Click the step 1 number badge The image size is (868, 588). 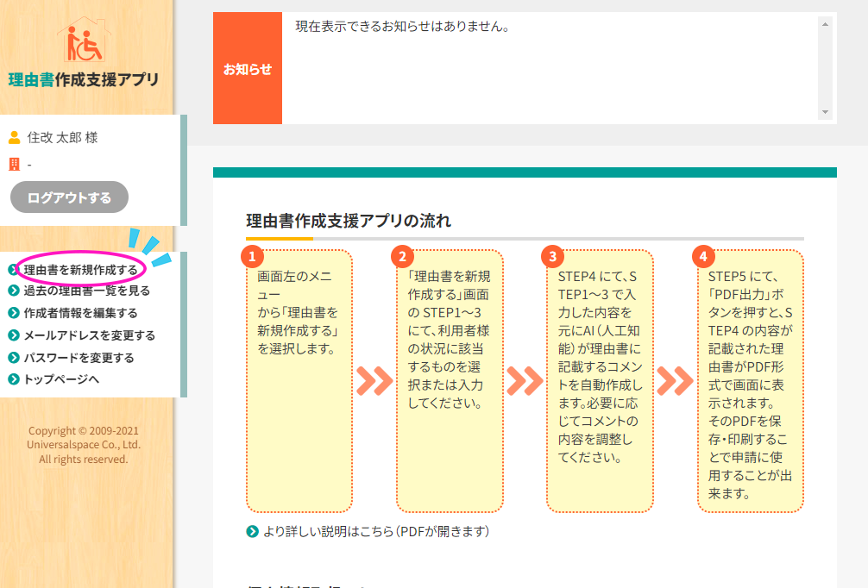pyautogui.click(x=252, y=256)
